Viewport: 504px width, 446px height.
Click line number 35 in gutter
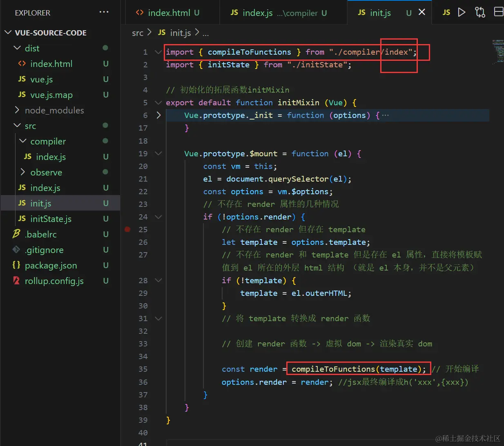[x=143, y=369]
